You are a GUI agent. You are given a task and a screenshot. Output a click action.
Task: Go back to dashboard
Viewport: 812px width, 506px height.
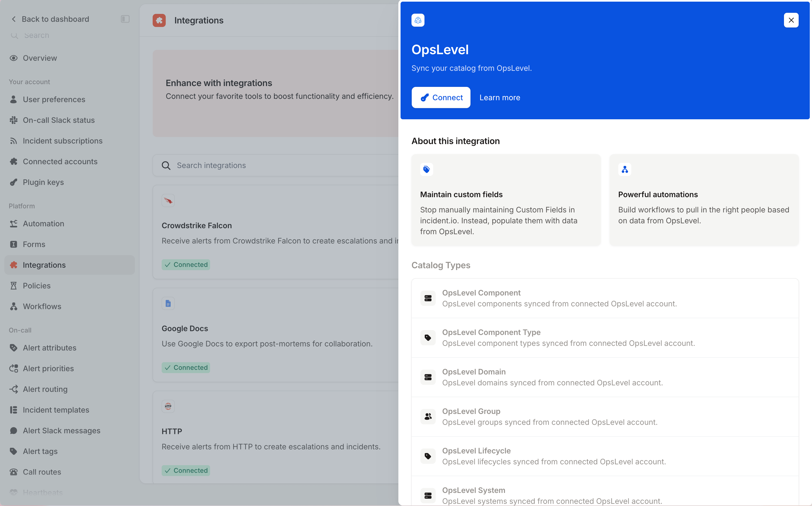(51, 19)
